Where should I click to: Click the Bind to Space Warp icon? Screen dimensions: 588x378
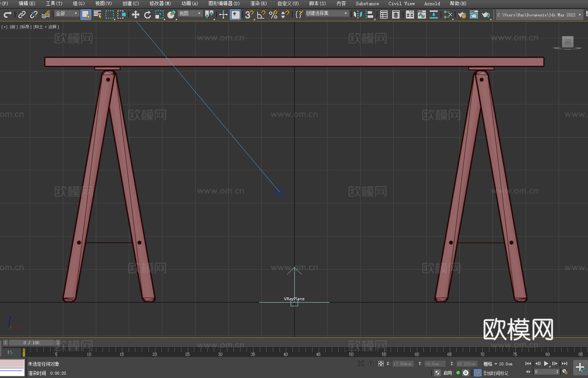[x=46, y=14]
